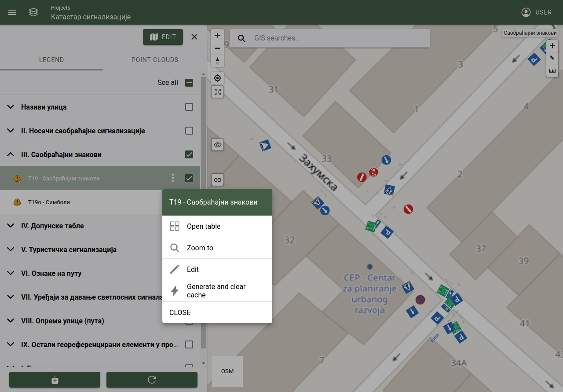
Task: Center map on my location
Action: click(217, 78)
